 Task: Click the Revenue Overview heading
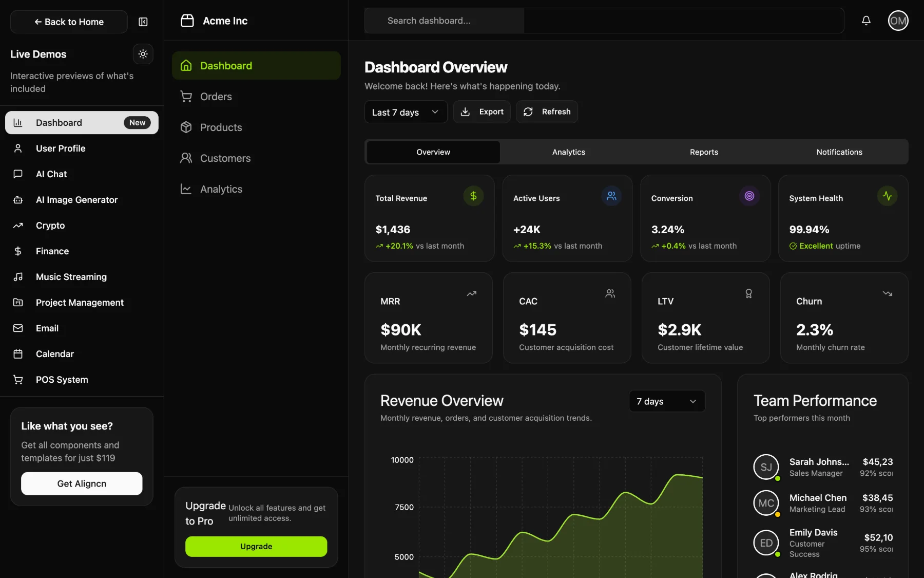click(x=442, y=400)
